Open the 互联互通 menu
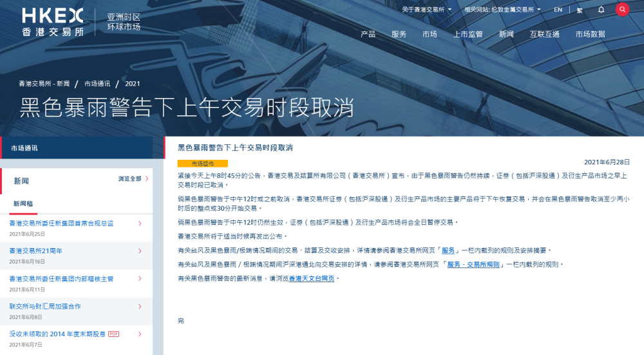This screenshot has width=644, height=355. (x=544, y=34)
